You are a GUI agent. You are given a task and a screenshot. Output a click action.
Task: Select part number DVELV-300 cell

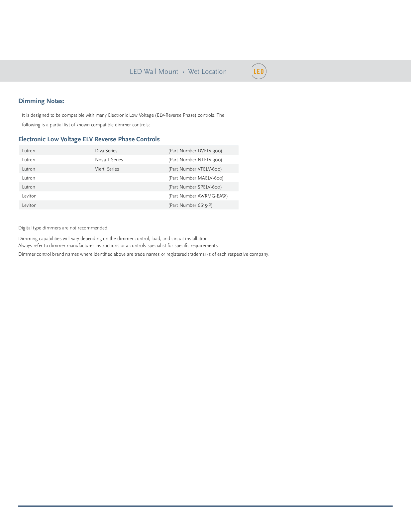click(x=195, y=151)
